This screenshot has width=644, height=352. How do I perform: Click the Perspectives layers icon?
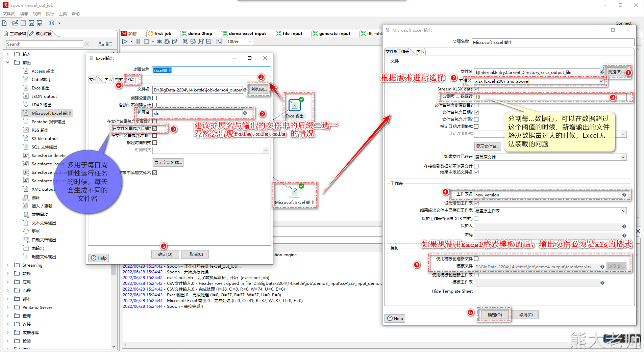[52, 23]
